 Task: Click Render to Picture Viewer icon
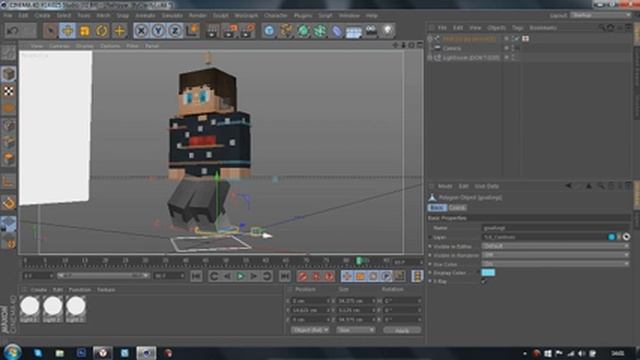point(230,31)
